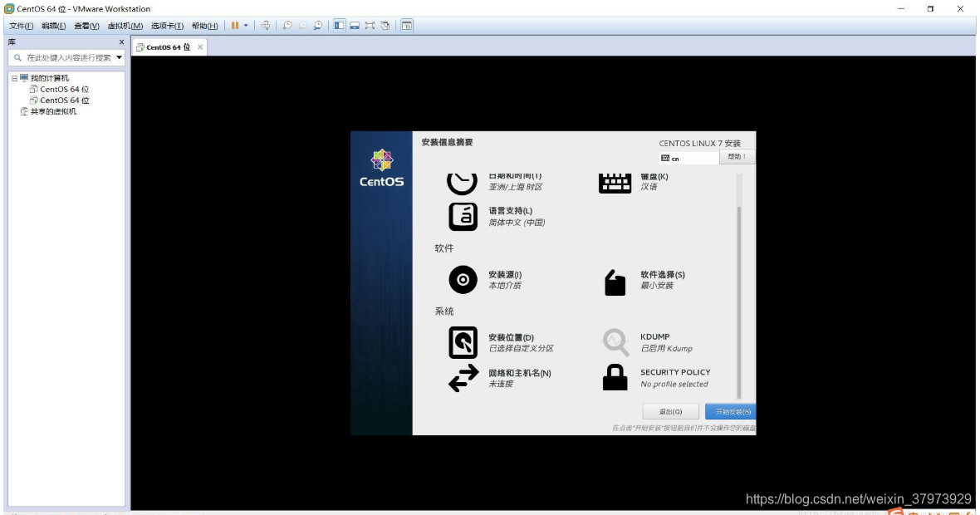
Task: Click the 已选择自定义分区 status text
Action: [x=522, y=348]
